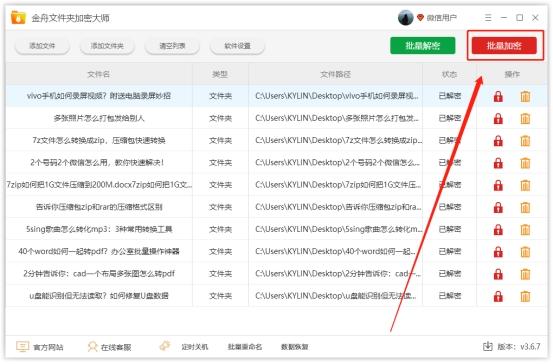553x364 pixels.
Task: Click the 添加文件夹 button
Action: pos(107,46)
